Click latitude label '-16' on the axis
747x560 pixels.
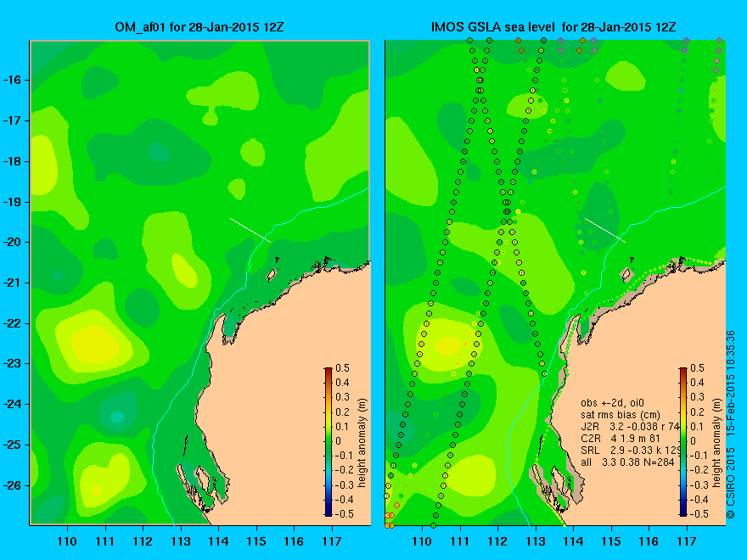click(x=11, y=80)
